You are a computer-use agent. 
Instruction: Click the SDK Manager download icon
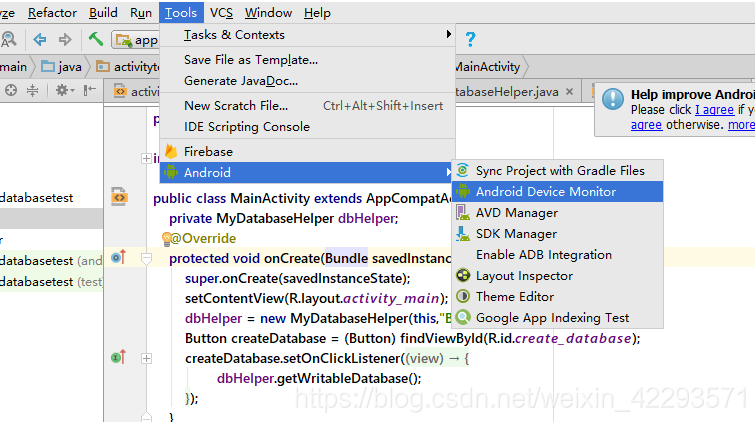tap(463, 234)
